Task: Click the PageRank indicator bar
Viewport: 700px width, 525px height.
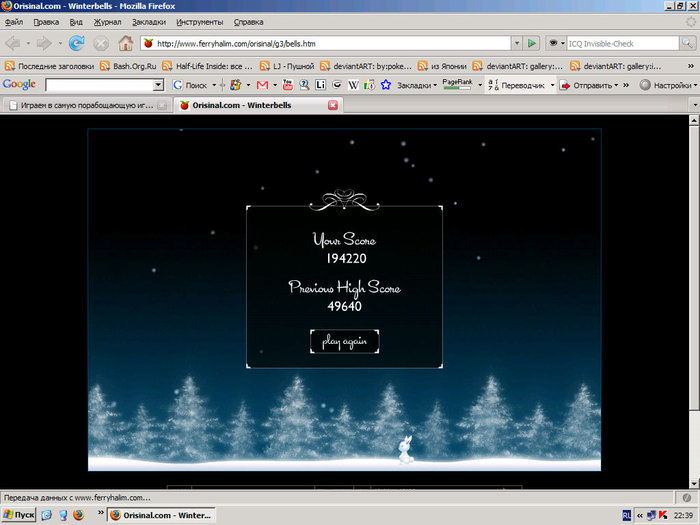Action: click(x=457, y=85)
